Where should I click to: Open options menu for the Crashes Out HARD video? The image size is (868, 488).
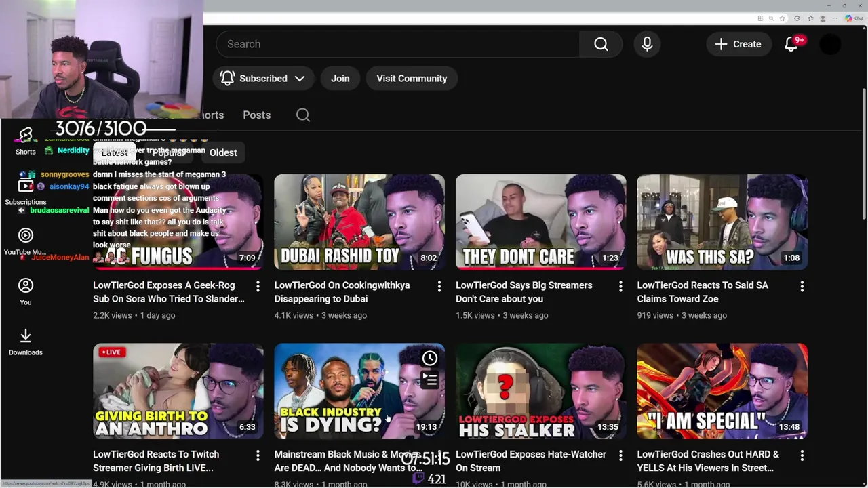(802, 455)
